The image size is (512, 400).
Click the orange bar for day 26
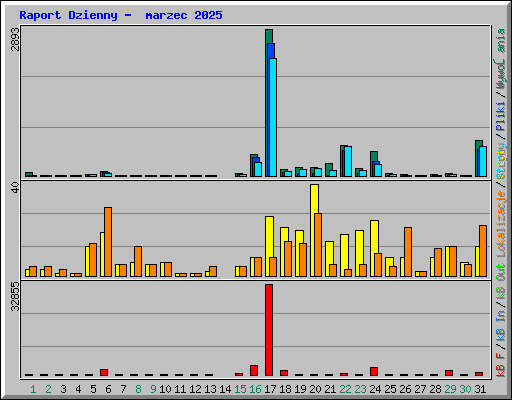point(408,252)
